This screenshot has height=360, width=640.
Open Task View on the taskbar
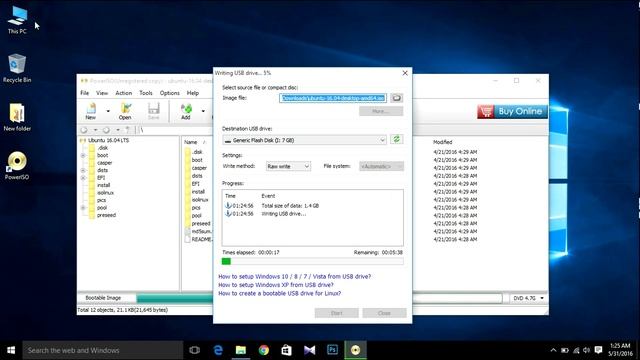[x=195, y=350]
